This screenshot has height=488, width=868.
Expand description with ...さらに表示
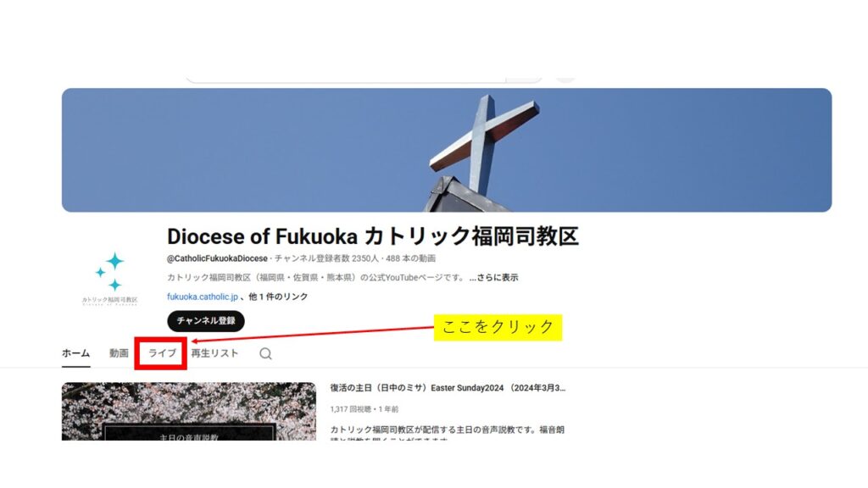(494, 278)
